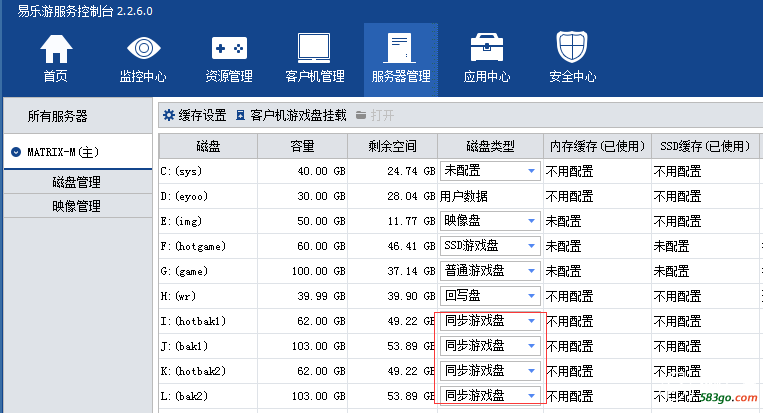Click 所有服务器 in the left panel
This screenshot has height=413, width=763.
coord(57,117)
